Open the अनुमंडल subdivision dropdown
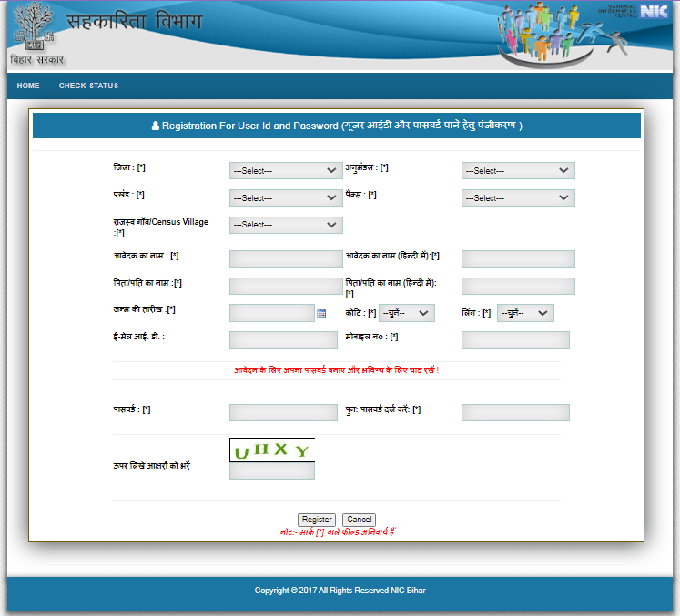 point(518,171)
